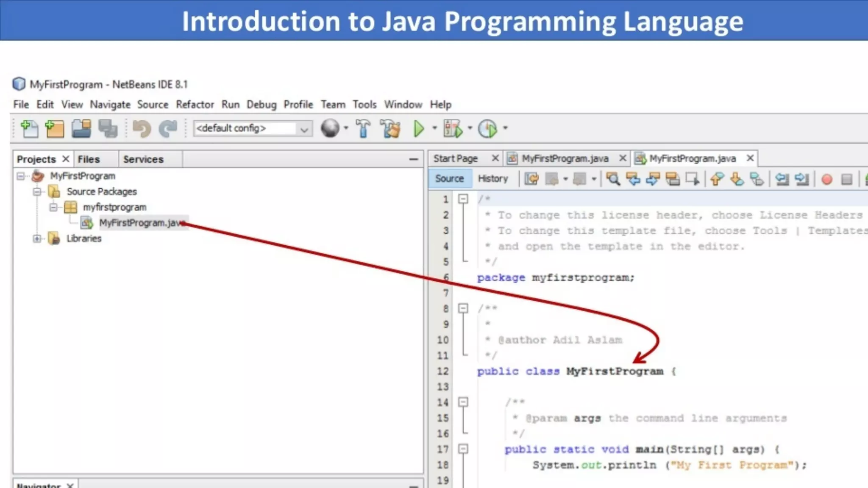
Task: Click the Open Project folder icon
Action: (x=81, y=128)
